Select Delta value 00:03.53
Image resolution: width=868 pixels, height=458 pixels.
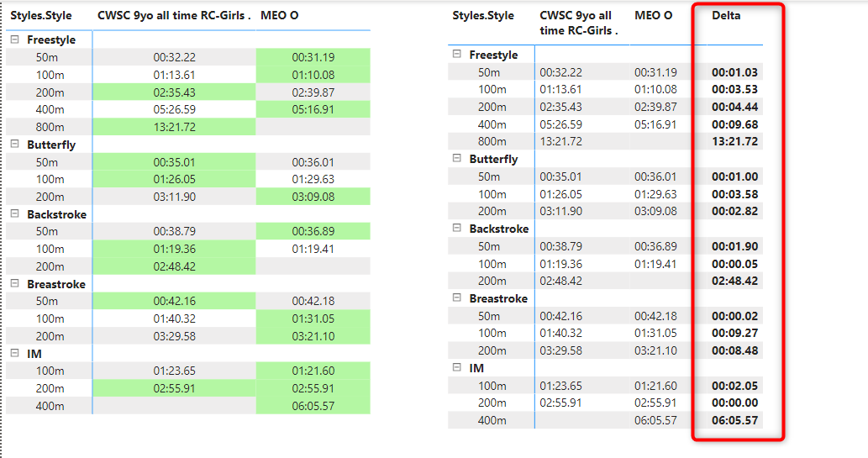coord(734,89)
